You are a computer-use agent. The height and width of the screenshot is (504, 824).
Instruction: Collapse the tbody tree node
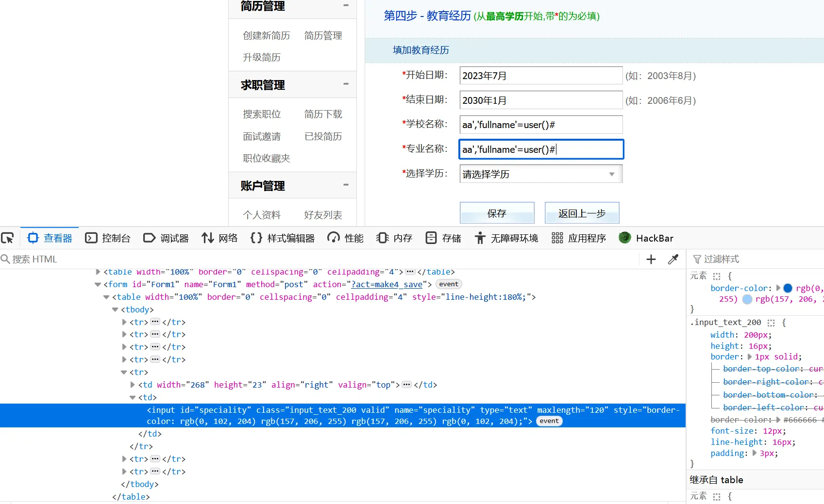click(115, 309)
